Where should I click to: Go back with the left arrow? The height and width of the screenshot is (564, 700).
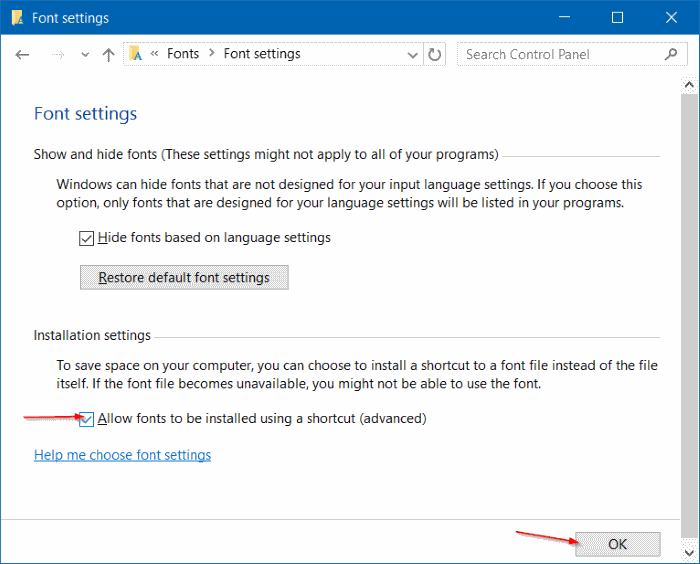22,55
